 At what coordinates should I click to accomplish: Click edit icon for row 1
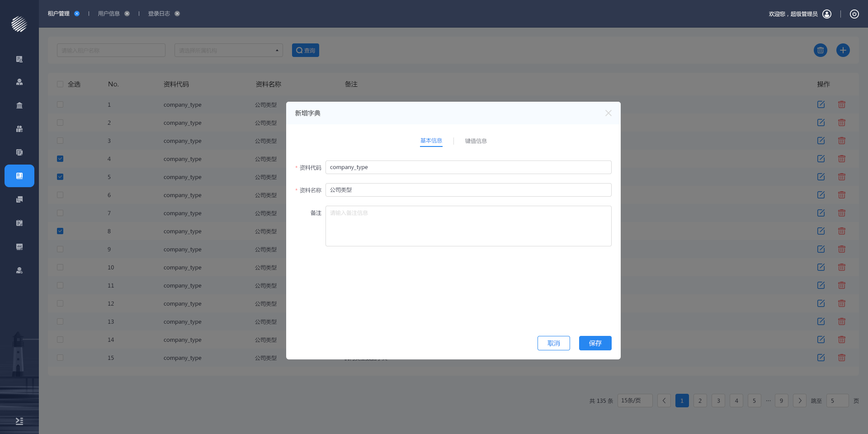coord(821,104)
